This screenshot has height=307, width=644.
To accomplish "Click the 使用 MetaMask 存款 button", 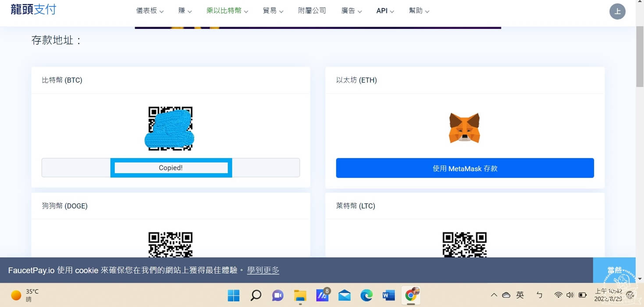I will click(465, 168).
